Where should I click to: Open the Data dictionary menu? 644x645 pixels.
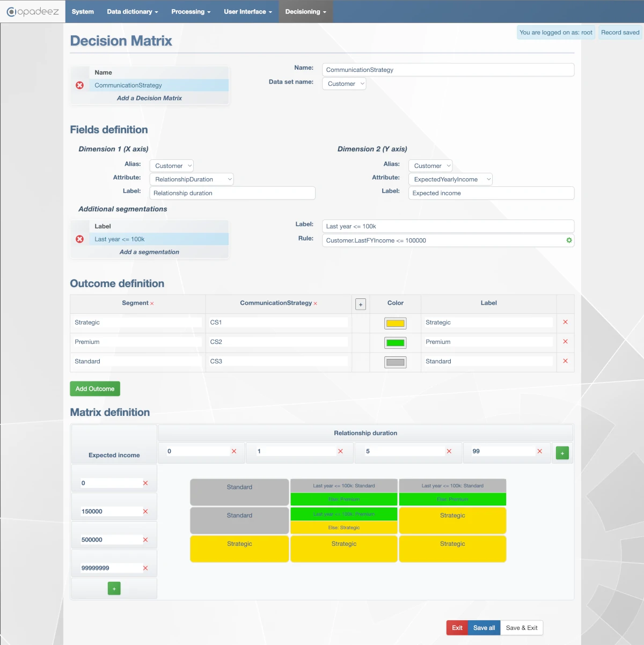coord(132,11)
